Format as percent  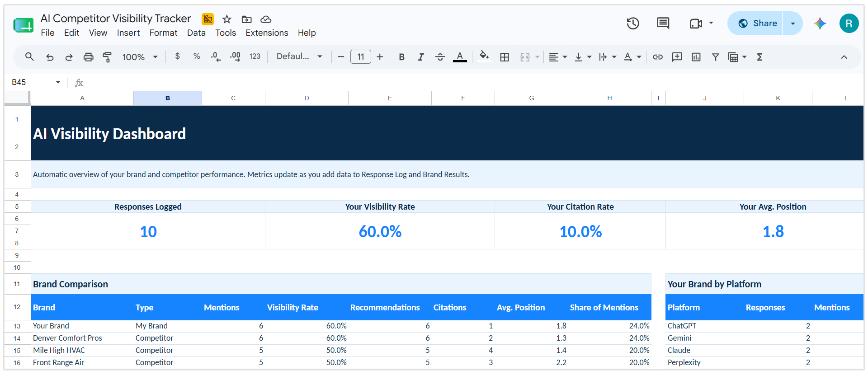(x=197, y=56)
